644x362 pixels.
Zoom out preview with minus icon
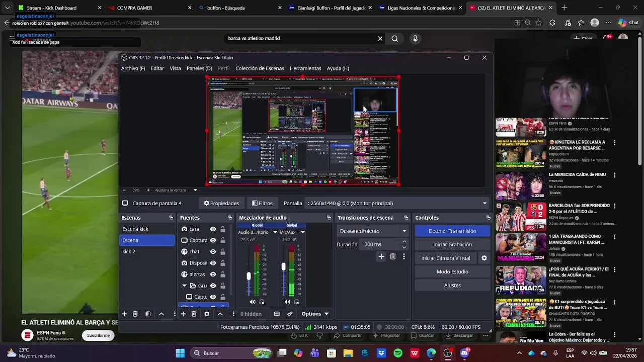pos(124,190)
